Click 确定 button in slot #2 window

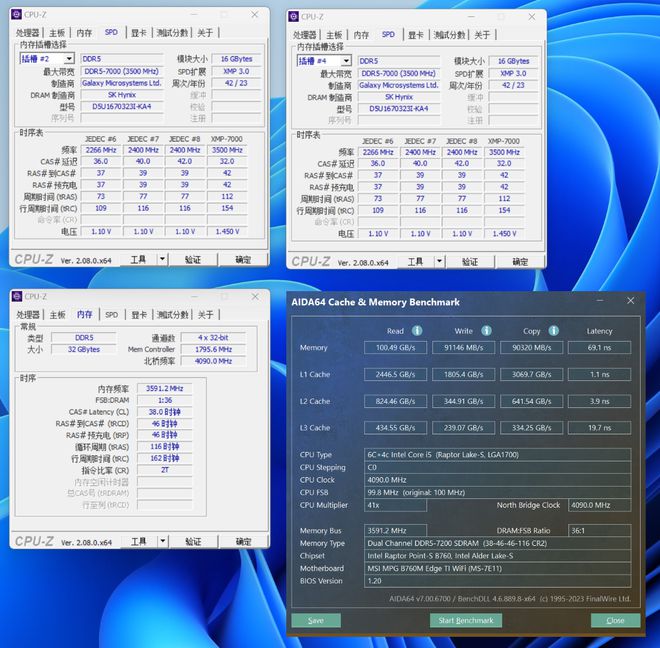tap(243, 259)
